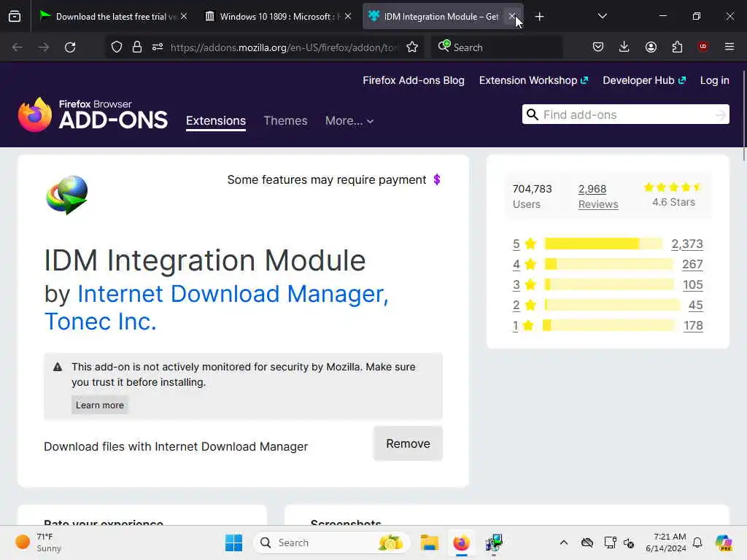The image size is (747, 560).
Task: Open Extension Workshop link
Action: (x=533, y=80)
